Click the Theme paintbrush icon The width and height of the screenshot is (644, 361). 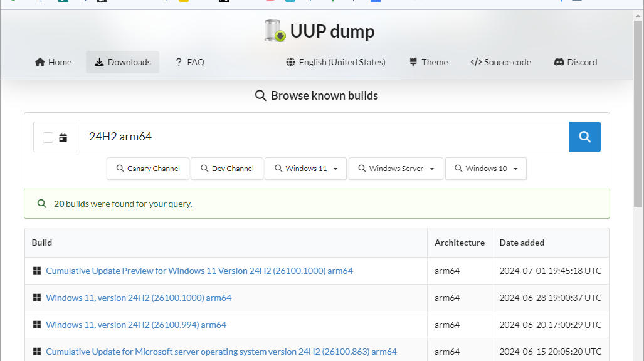click(x=413, y=62)
